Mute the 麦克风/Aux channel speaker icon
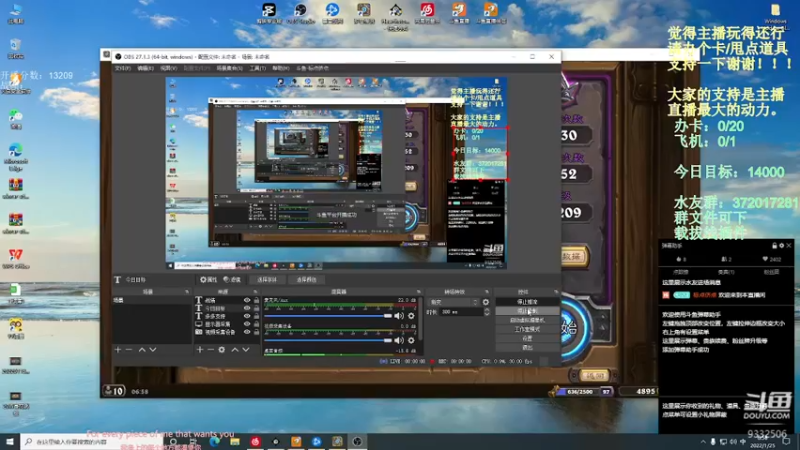 click(399, 316)
